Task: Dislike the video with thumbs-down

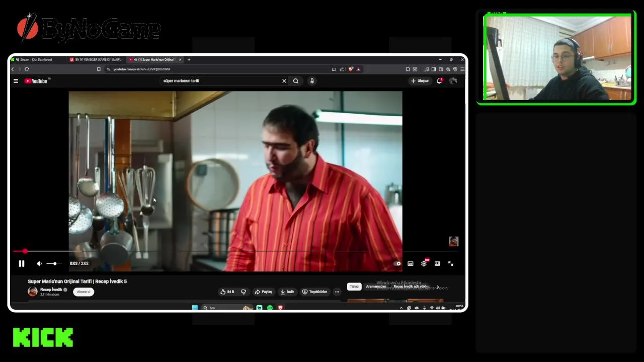Action: pyautogui.click(x=244, y=292)
